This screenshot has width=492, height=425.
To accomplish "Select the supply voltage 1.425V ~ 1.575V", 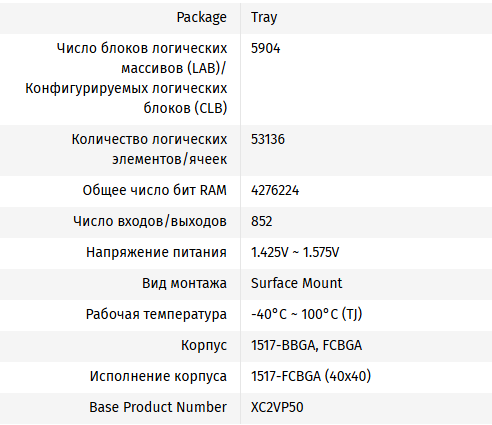I will [295, 252].
